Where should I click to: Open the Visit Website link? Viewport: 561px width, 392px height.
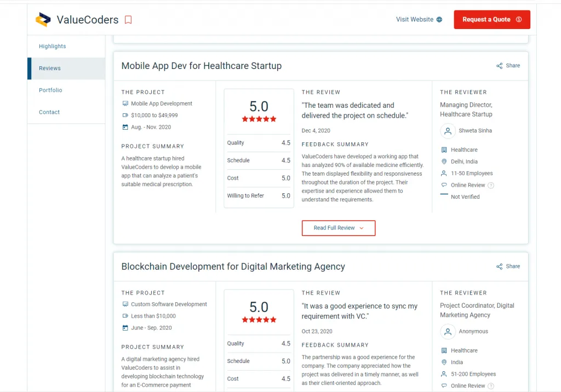419,19
